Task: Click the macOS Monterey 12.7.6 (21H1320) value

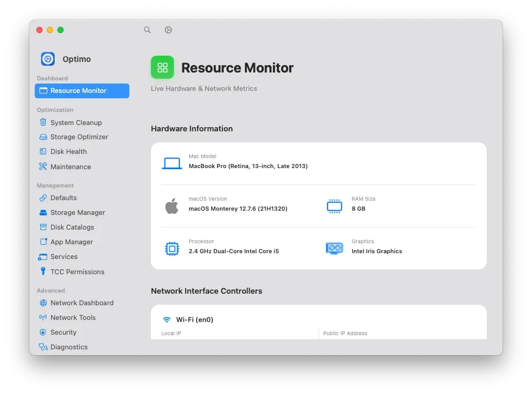Action: coord(238,209)
